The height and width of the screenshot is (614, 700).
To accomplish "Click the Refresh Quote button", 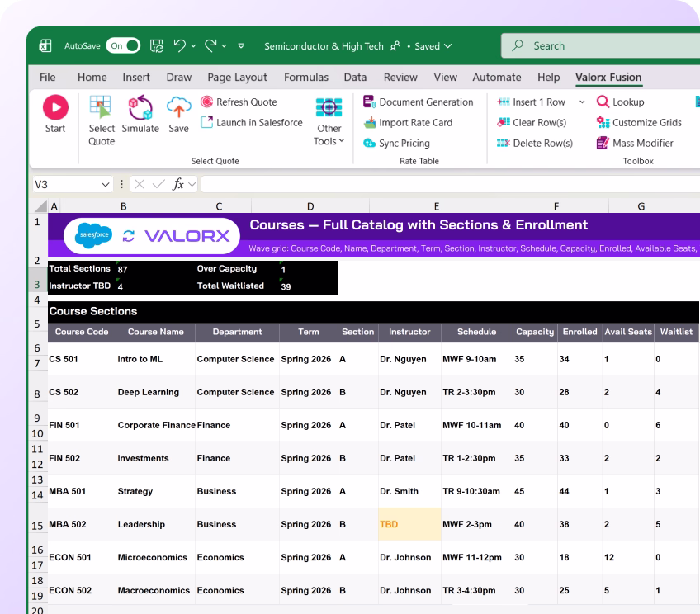I will 239,102.
